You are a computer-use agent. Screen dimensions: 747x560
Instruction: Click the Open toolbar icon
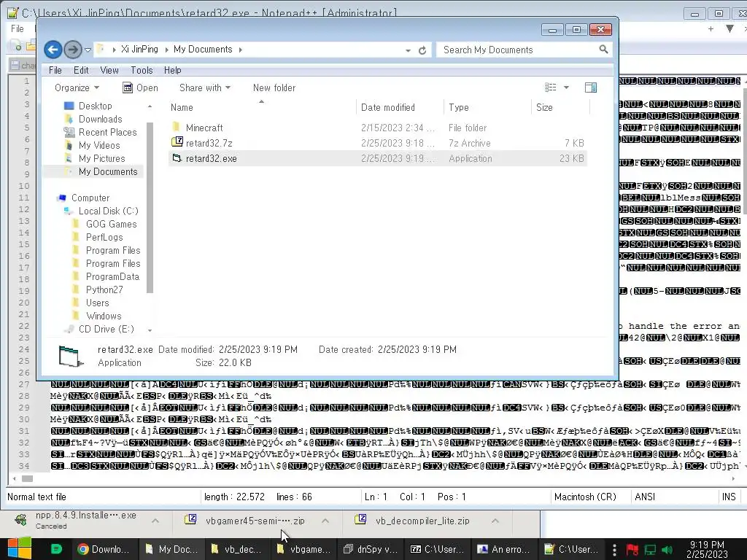pyautogui.click(x=127, y=87)
